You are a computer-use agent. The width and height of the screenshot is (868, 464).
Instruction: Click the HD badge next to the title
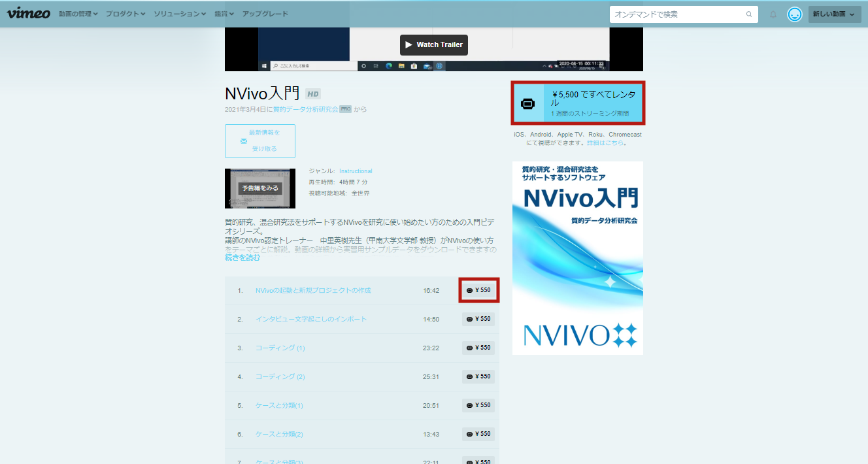click(313, 94)
